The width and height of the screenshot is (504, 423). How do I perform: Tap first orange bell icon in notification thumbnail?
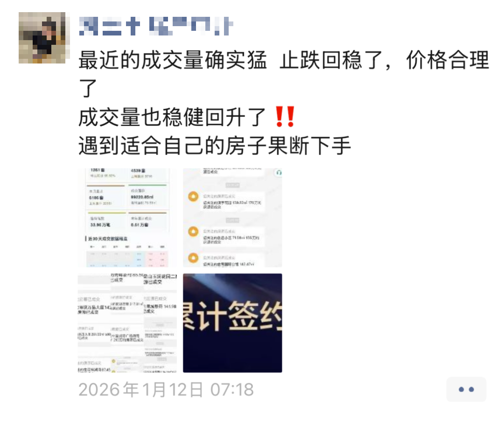(193, 197)
